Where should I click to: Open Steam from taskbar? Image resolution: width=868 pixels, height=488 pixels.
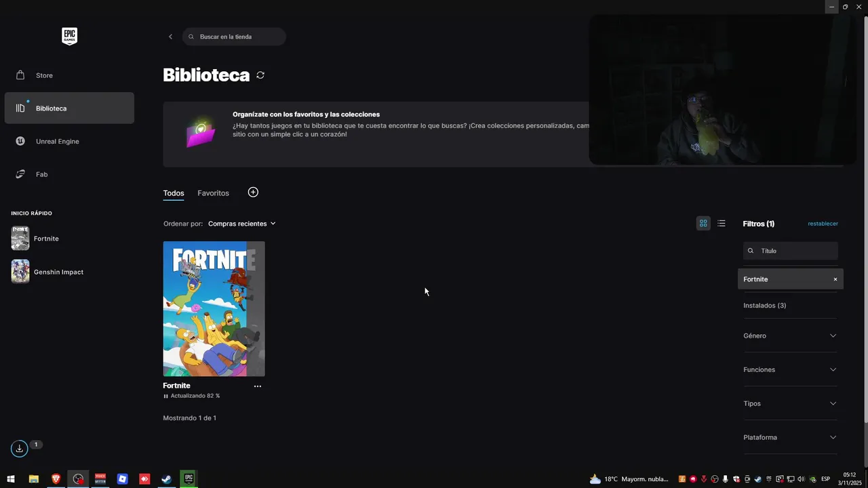coord(166,479)
